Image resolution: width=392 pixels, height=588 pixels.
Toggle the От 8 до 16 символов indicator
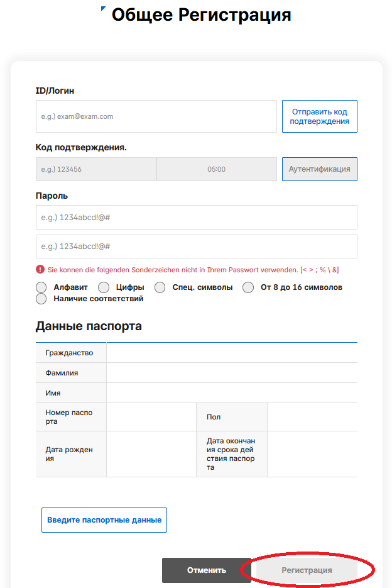[x=248, y=287]
